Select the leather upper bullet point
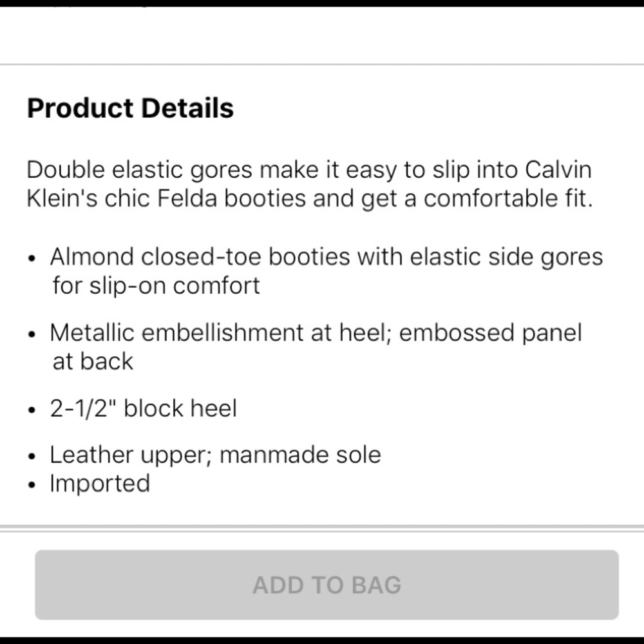 pyautogui.click(x=215, y=454)
